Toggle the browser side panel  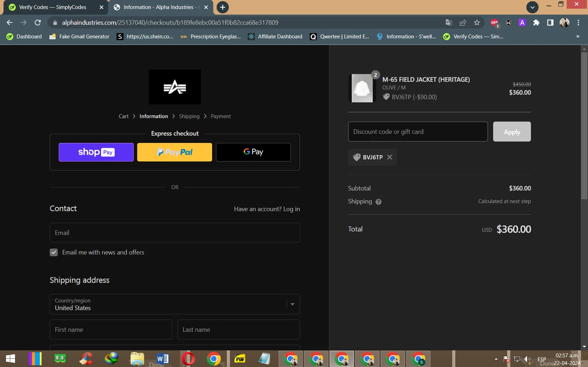click(x=550, y=23)
